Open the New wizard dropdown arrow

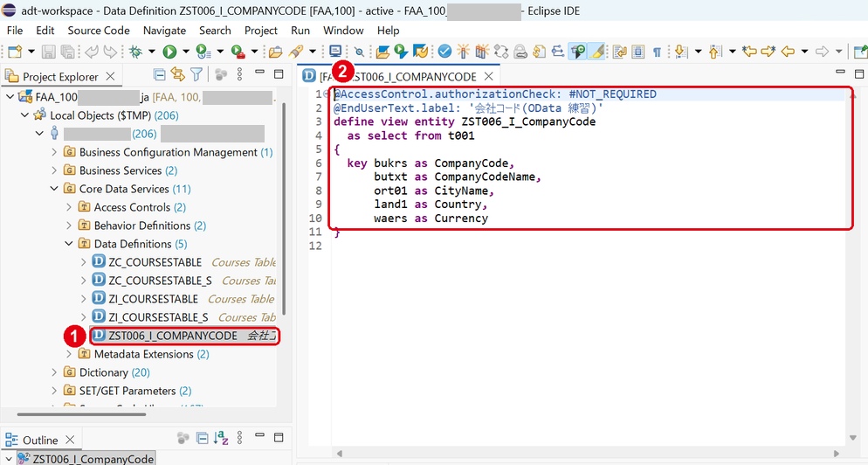point(31,52)
